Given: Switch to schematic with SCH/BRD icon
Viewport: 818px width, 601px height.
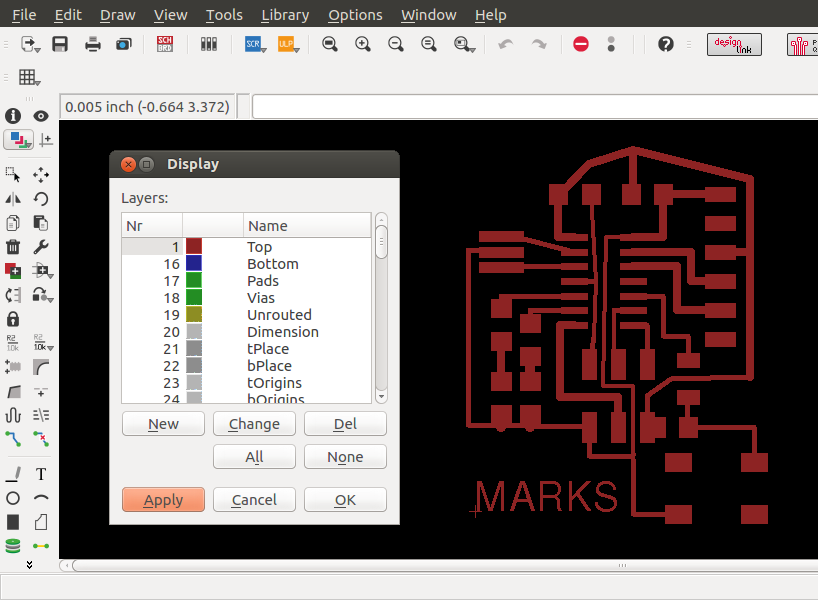Looking at the screenshot, I should pos(166,44).
